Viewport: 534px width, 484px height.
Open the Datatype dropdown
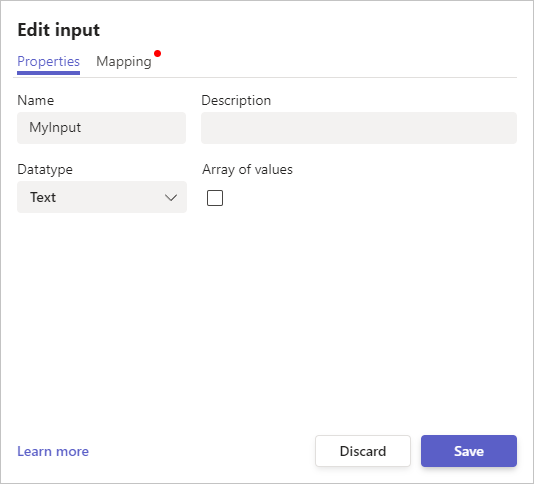(x=102, y=197)
